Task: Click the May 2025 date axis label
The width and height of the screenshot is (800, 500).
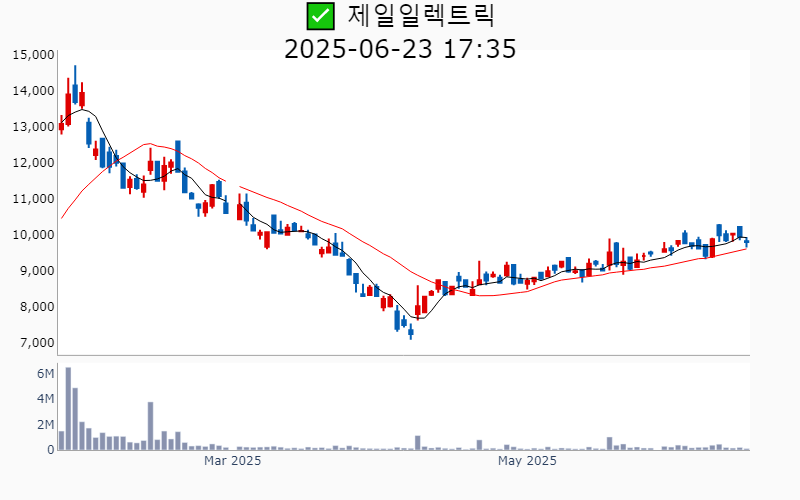Action: click(x=527, y=461)
